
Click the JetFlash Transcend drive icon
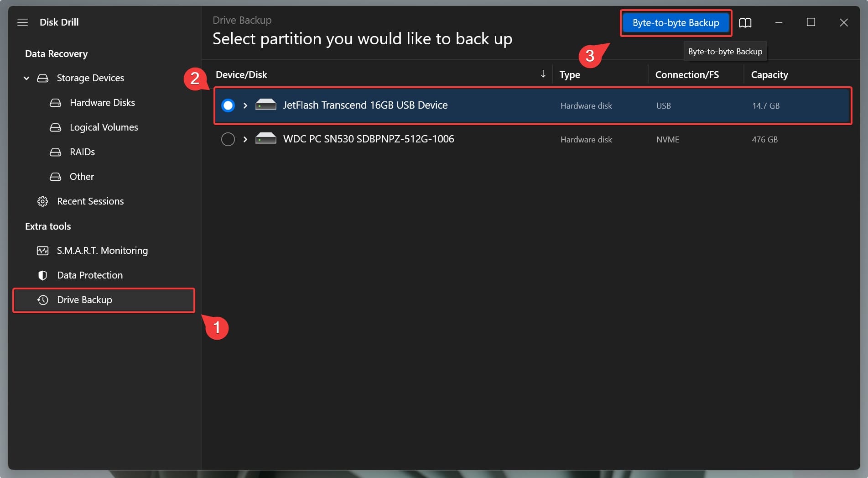tap(266, 105)
